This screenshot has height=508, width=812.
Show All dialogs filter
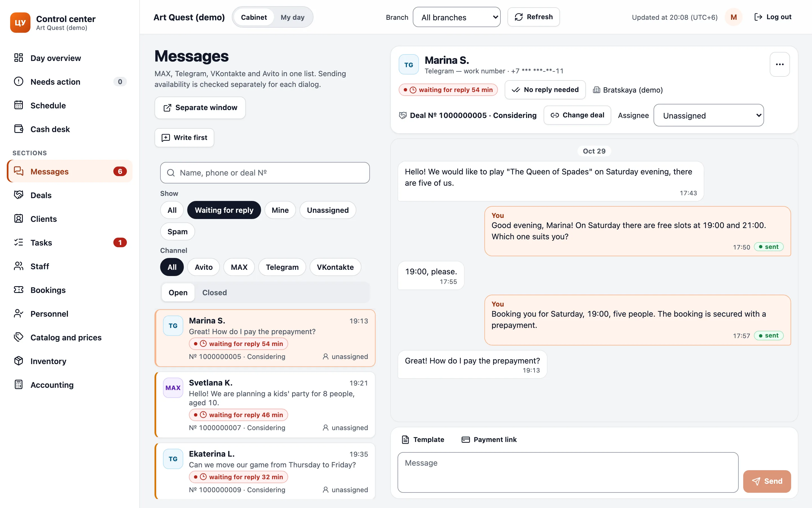click(172, 210)
